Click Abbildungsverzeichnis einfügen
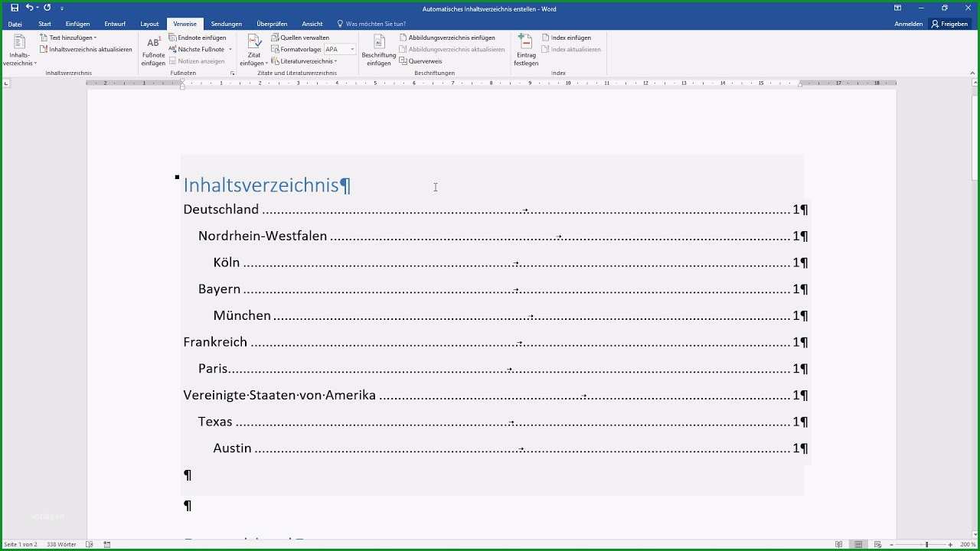This screenshot has height=551, width=980. tap(447, 37)
